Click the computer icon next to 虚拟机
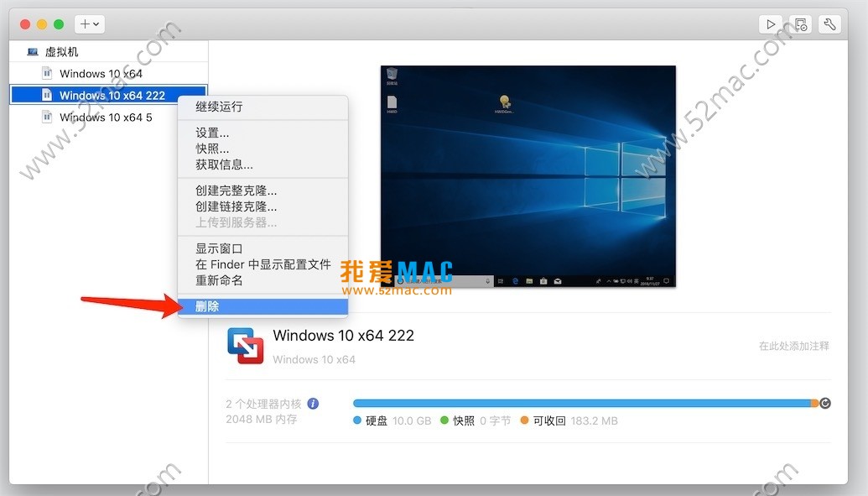Screen dimensions: 868x496 (x=33, y=52)
